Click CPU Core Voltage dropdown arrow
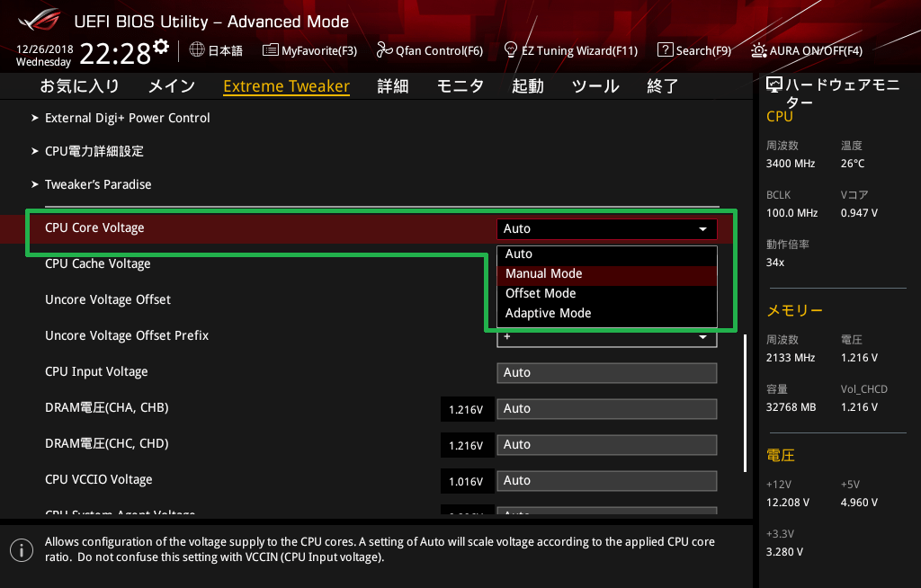921x588 pixels. 702,229
